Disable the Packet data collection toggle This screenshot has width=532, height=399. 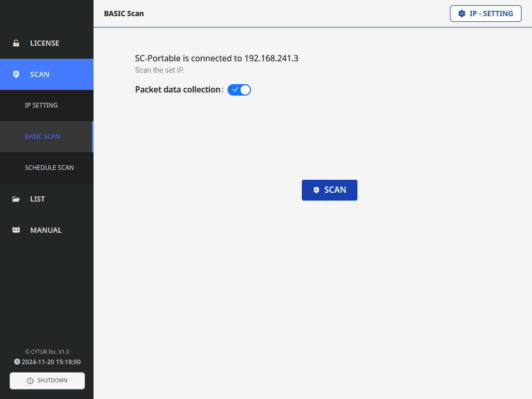tap(239, 90)
